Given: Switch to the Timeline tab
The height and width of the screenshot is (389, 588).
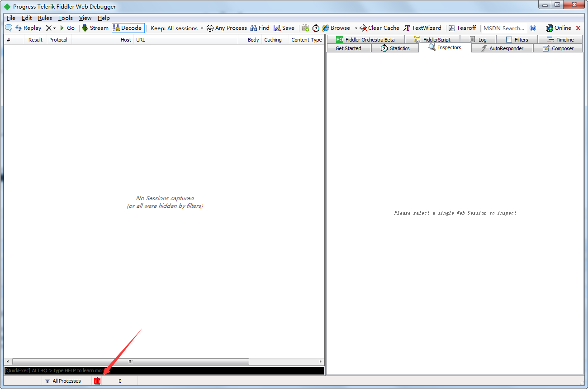Looking at the screenshot, I should point(560,40).
